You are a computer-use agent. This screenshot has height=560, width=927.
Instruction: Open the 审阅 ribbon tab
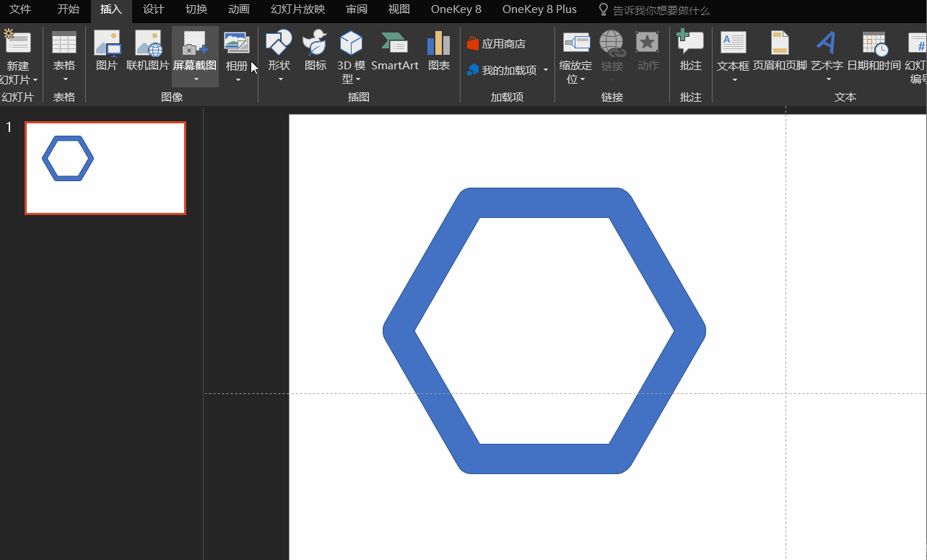(x=357, y=10)
